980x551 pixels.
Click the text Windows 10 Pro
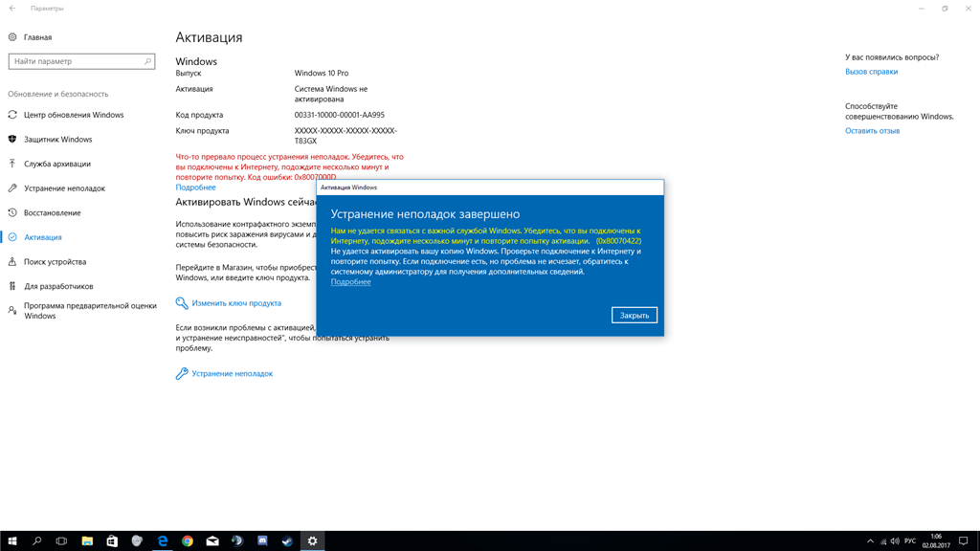coord(322,73)
